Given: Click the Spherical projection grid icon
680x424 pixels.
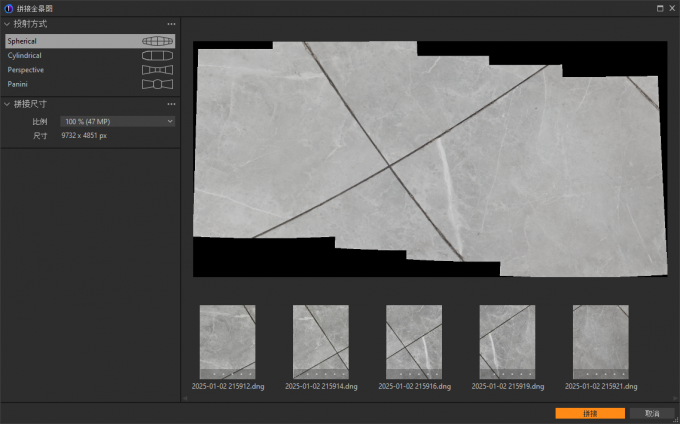Looking at the screenshot, I should tap(157, 41).
